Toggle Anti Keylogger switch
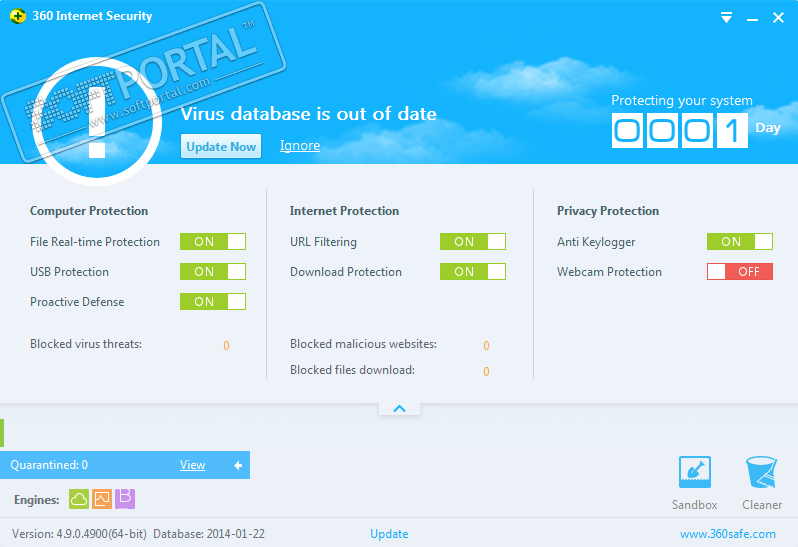The width and height of the screenshot is (798, 547). pyautogui.click(x=740, y=242)
